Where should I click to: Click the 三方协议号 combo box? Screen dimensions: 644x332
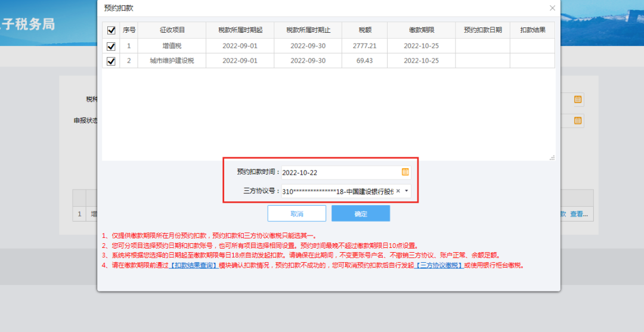[x=346, y=191]
